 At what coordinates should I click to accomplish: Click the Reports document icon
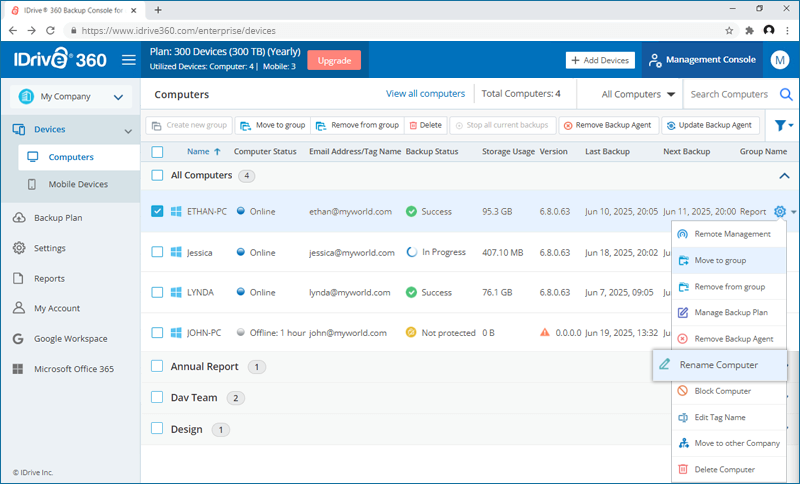click(18, 278)
